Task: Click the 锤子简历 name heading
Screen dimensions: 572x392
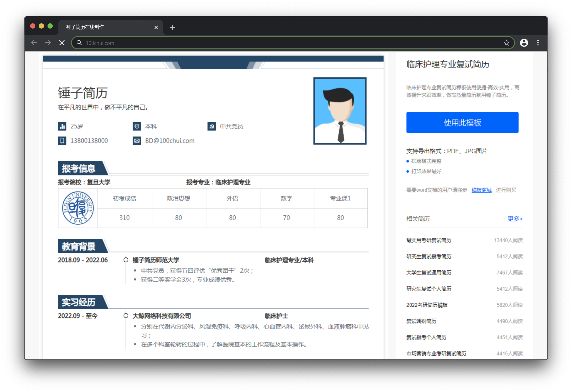Action: click(x=83, y=93)
